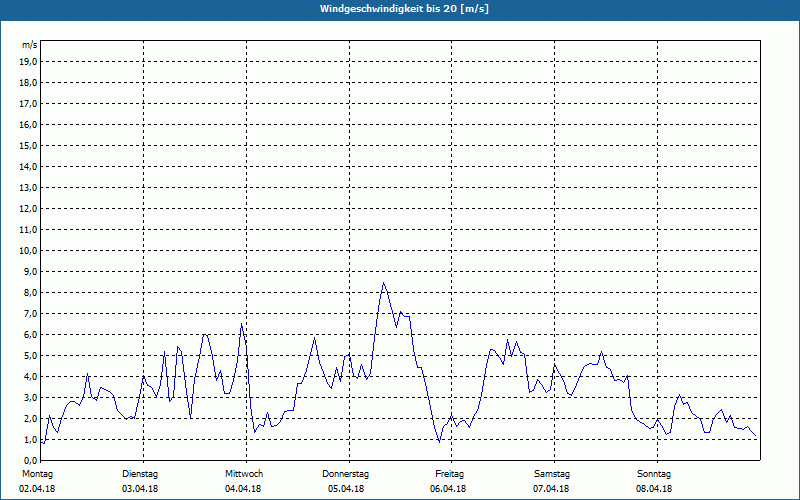Select the 14,0 y-axis label

[29, 167]
